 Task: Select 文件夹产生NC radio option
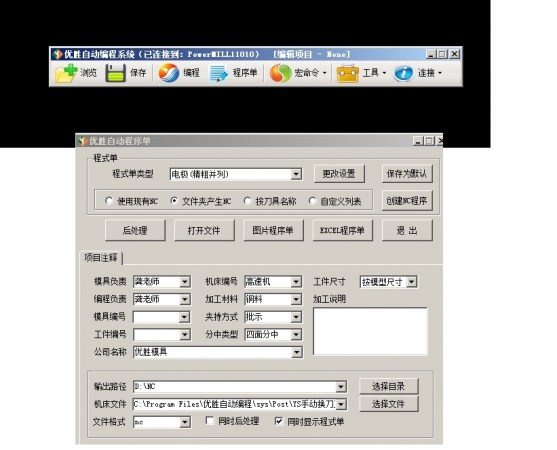[x=174, y=201]
